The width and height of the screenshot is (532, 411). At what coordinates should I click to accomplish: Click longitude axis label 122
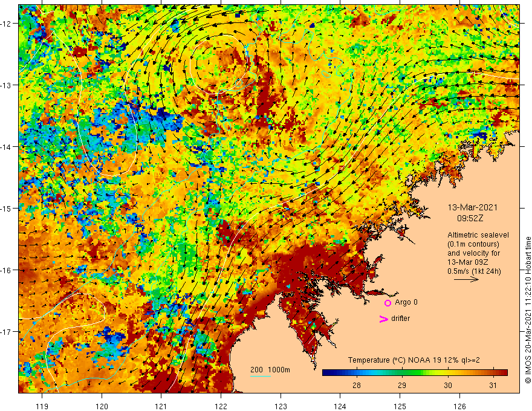221,406
